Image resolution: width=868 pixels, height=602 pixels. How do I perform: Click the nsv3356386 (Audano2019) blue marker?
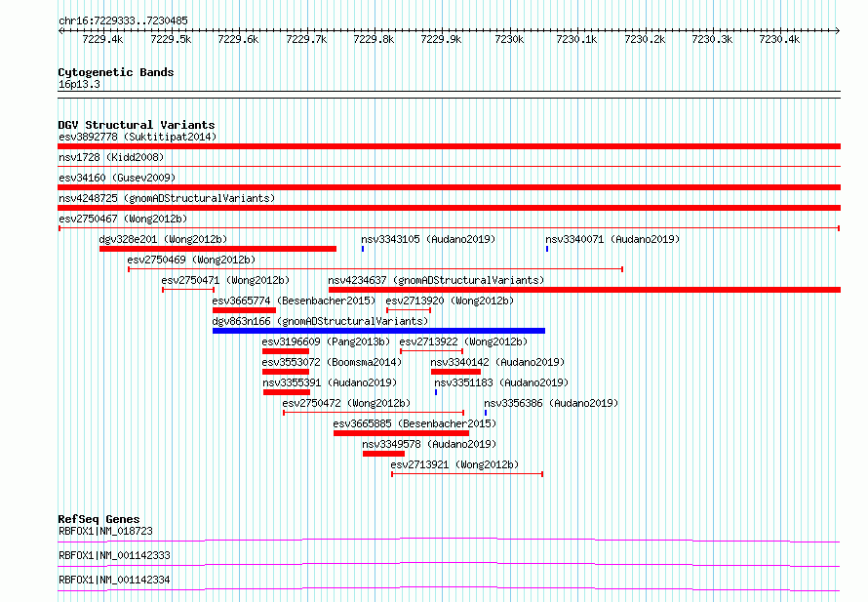coord(486,413)
